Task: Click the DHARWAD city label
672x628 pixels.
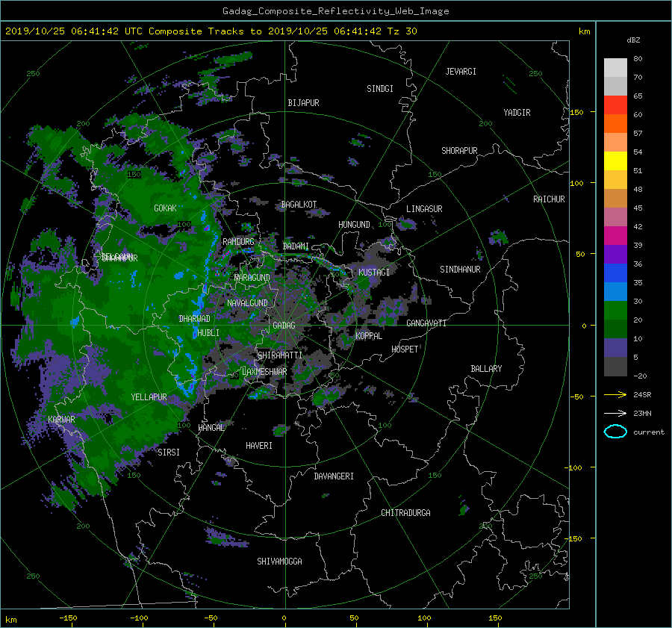Action: pos(194,319)
